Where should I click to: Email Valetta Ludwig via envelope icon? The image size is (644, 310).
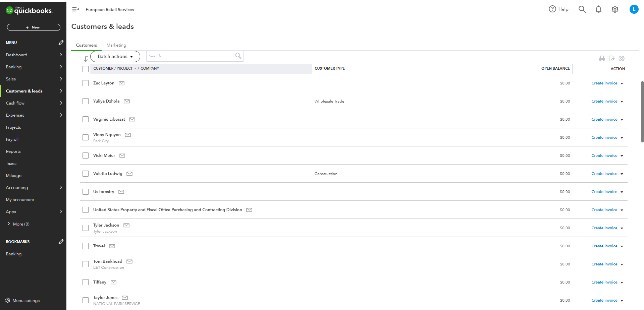click(129, 174)
